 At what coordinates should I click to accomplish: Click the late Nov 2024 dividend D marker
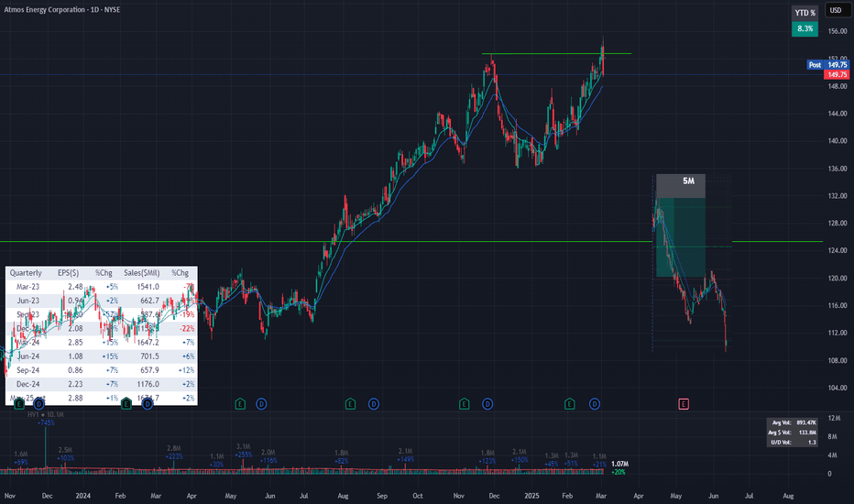[487, 404]
